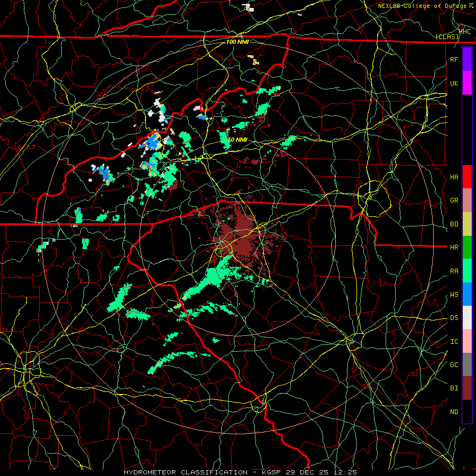Screen dimensions: 476x476
Task: Select the GC gray legend swatch
Action: (x=467, y=364)
